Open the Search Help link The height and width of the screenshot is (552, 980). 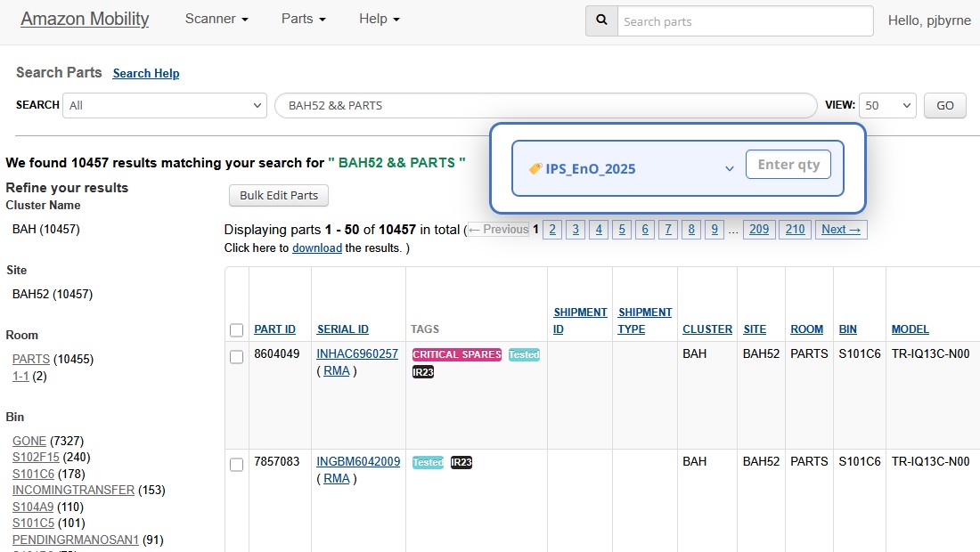145,73
